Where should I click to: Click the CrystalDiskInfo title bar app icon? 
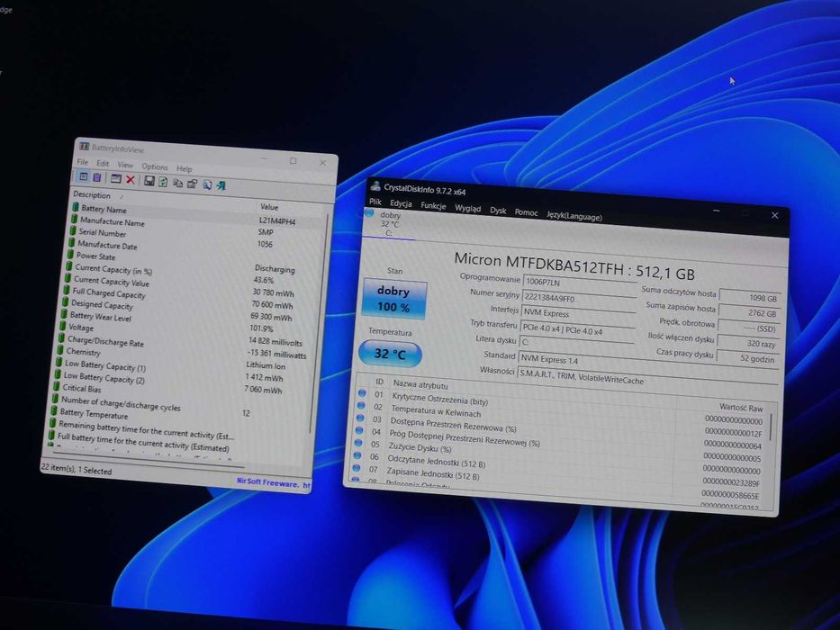point(375,186)
